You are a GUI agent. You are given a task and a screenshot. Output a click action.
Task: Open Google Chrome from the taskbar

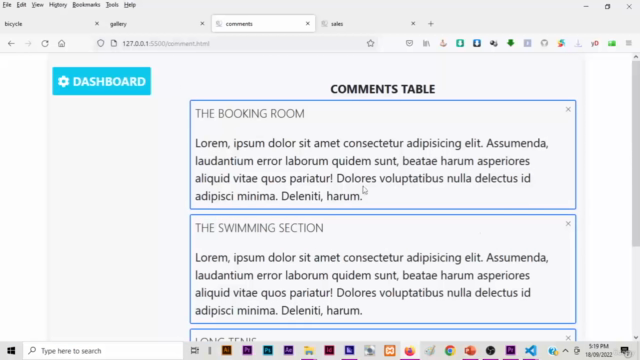tap(450, 350)
